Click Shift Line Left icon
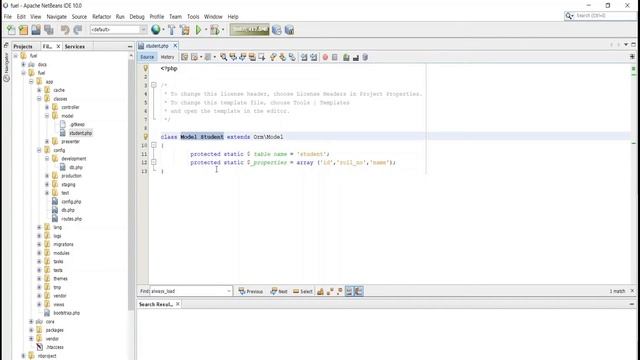The height and width of the screenshot is (360, 640). coord(304,57)
